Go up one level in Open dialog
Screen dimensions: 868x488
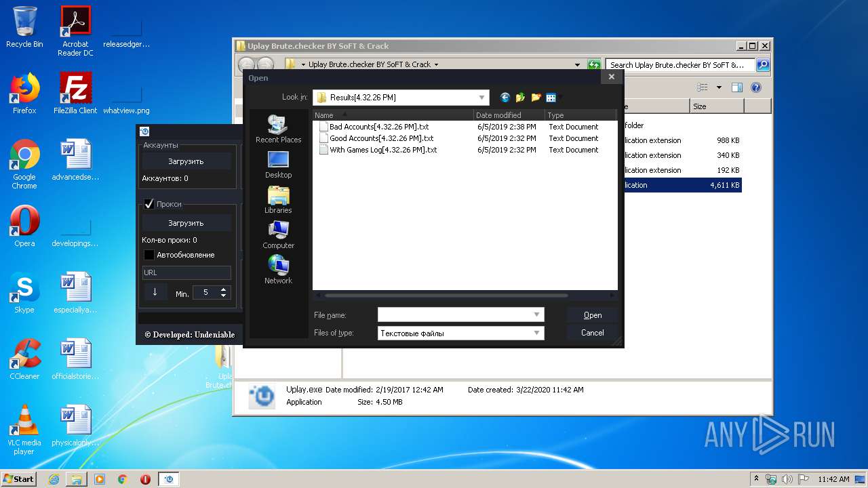coord(520,98)
